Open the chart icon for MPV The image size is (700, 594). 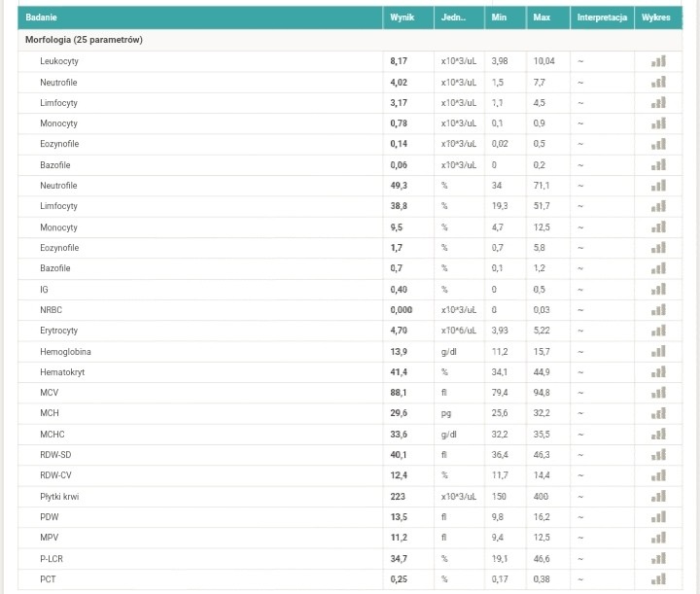[658, 538]
